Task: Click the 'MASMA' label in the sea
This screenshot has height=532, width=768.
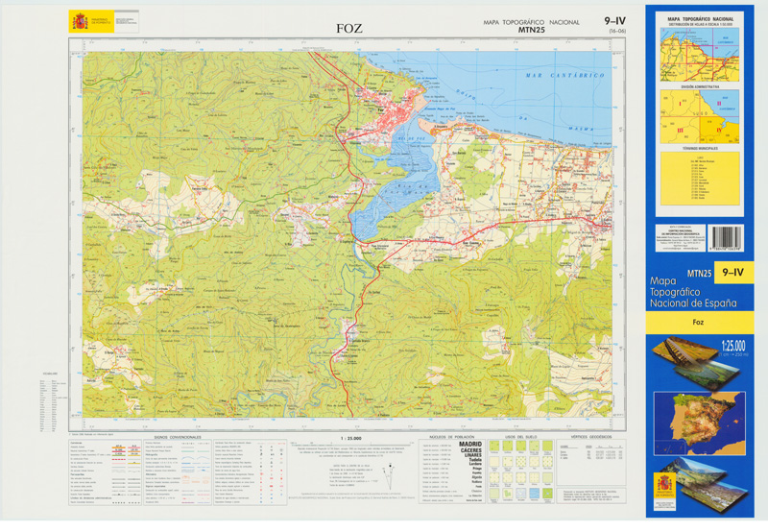Action: click(581, 129)
